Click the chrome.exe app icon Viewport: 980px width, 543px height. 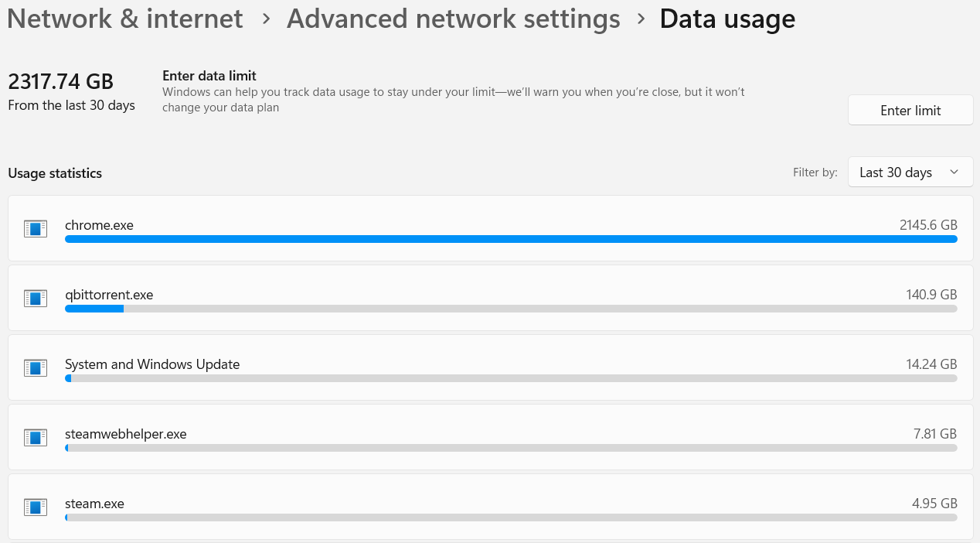click(x=36, y=228)
